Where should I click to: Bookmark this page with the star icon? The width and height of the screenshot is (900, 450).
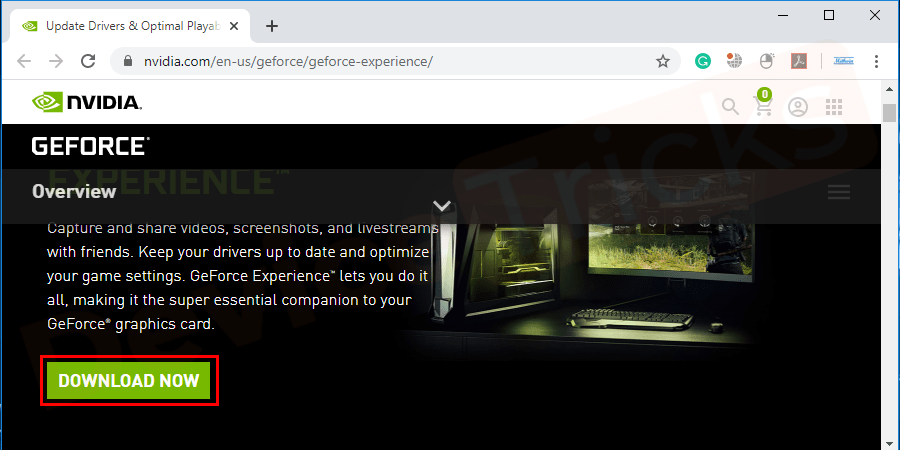click(663, 61)
